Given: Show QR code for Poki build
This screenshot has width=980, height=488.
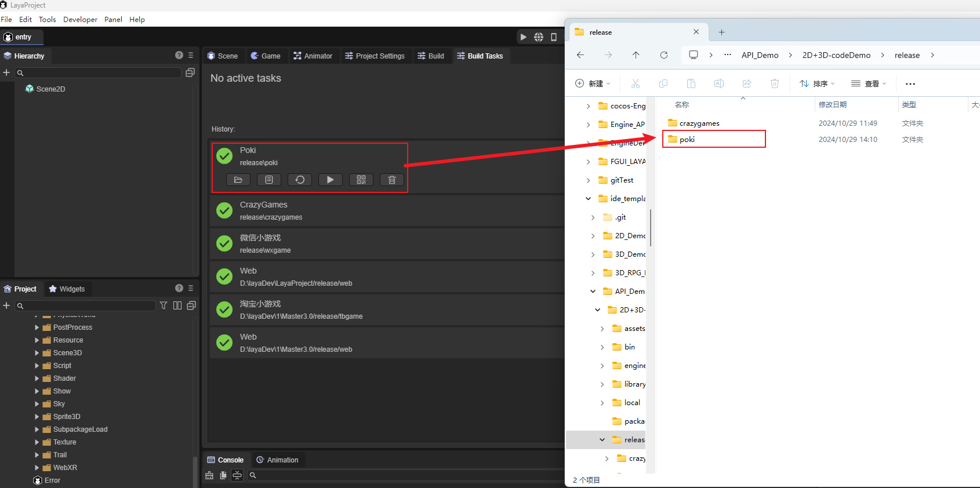Looking at the screenshot, I should pyautogui.click(x=361, y=180).
